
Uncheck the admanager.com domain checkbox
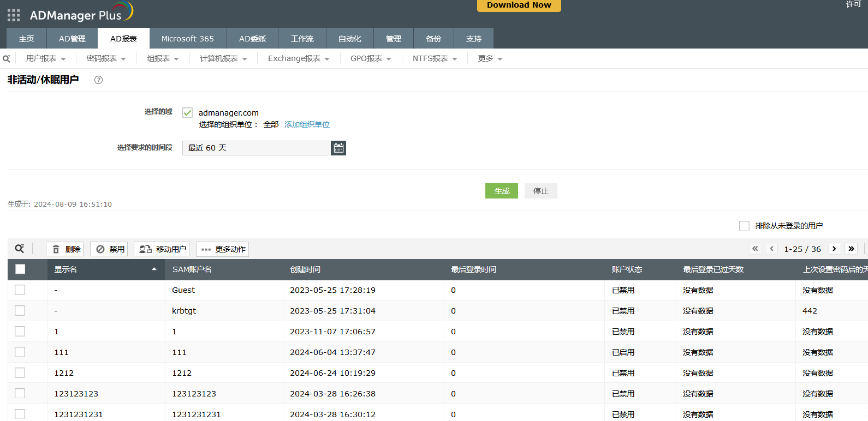coord(187,113)
